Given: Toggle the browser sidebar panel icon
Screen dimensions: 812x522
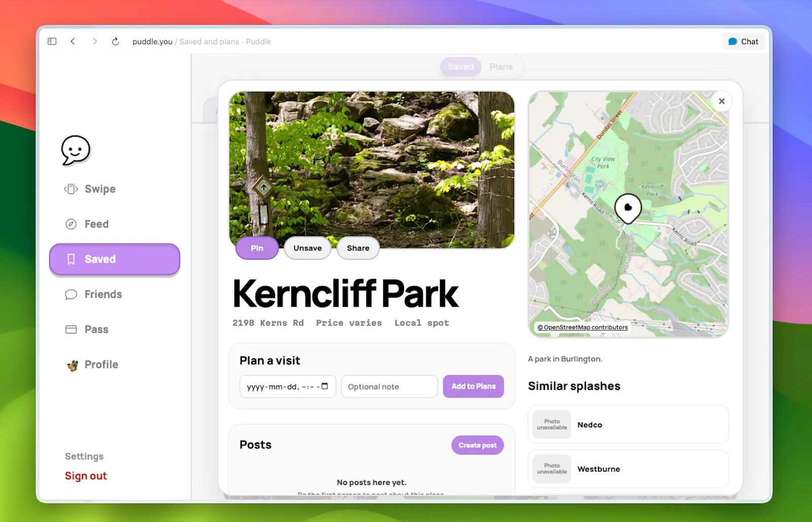Looking at the screenshot, I should pyautogui.click(x=52, y=42).
